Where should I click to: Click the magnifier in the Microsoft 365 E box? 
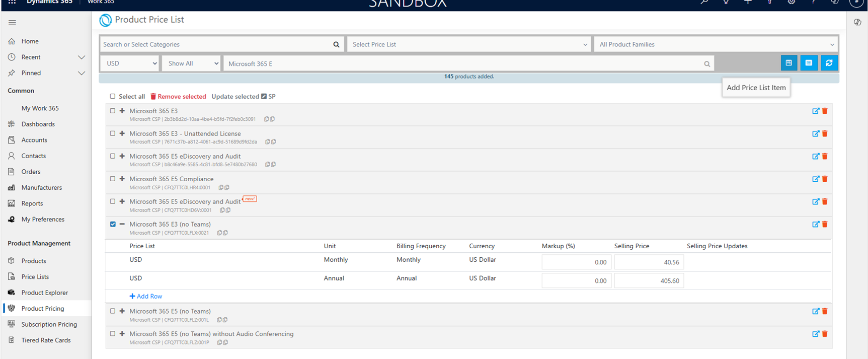tap(707, 64)
